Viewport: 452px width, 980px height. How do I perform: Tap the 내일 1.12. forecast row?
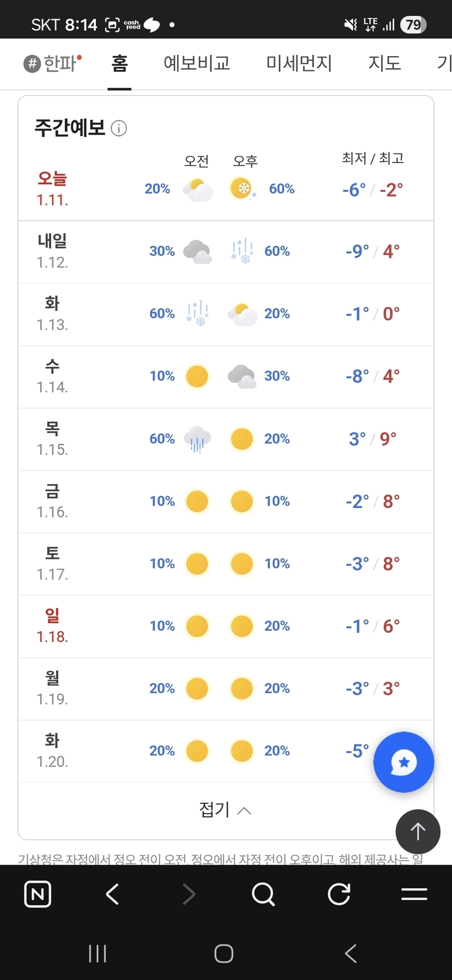(x=225, y=251)
